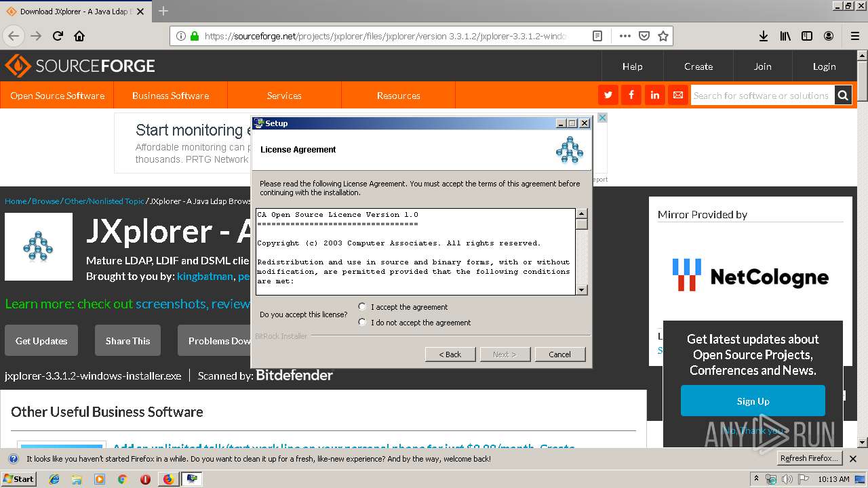This screenshot has height=488, width=868.
Task: Click the SourceForge email icon
Action: (677, 95)
